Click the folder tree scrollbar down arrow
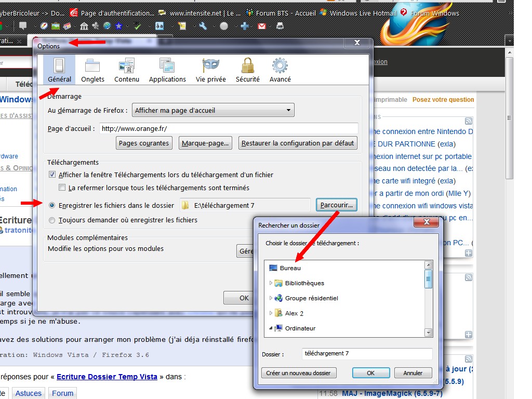This screenshot has width=532, height=399. [x=429, y=332]
